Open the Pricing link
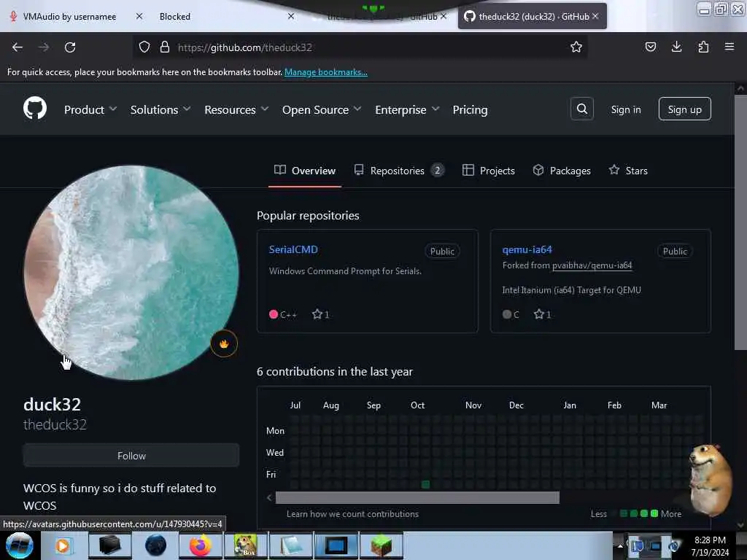The image size is (747, 560). (471, 109)
